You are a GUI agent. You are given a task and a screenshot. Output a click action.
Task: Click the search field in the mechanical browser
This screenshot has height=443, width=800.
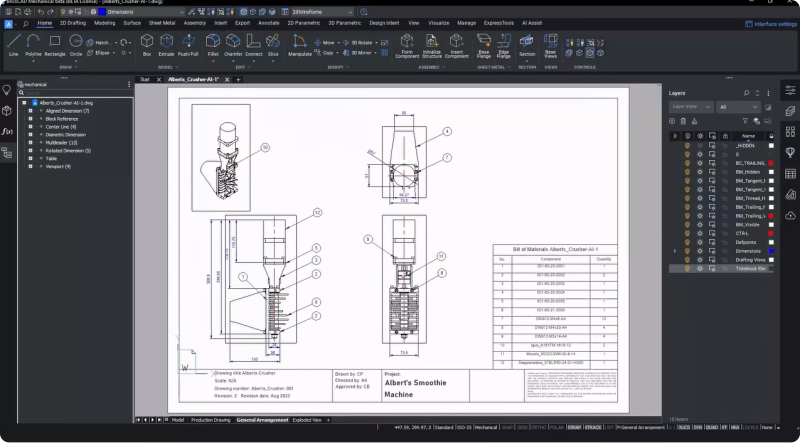[x=74, y=93]
